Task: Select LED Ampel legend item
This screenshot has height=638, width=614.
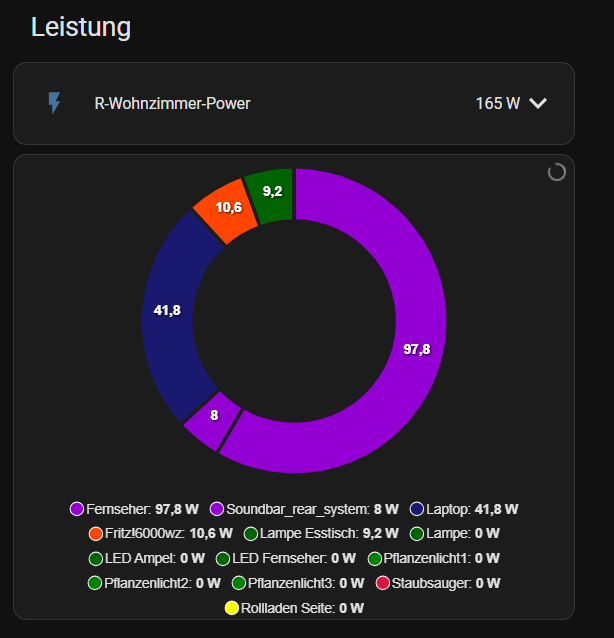Action: tap(147, 558)
